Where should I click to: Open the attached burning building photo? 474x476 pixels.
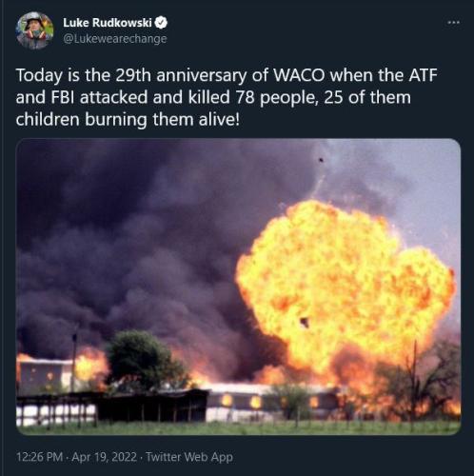click(238, 287)
